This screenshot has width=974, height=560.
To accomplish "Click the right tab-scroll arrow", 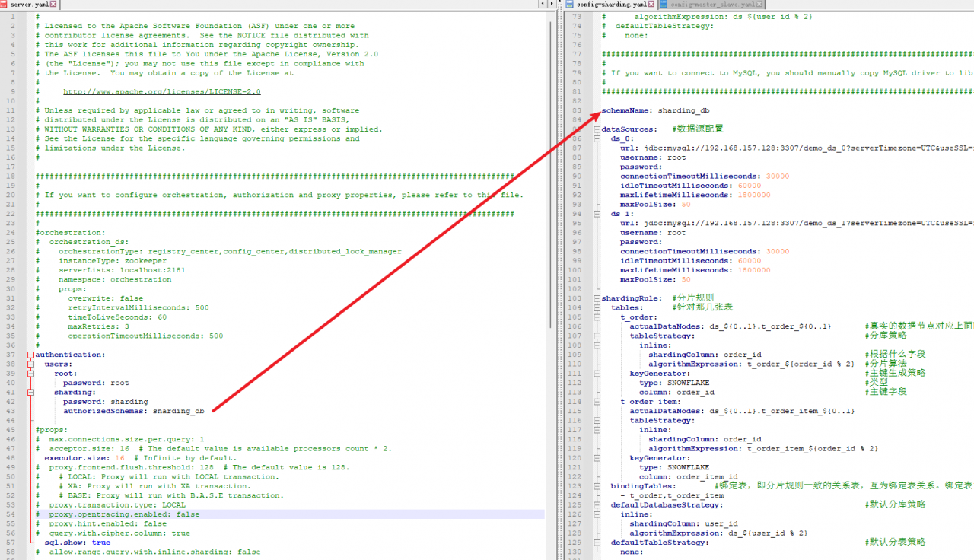I will tap(550, 5).
